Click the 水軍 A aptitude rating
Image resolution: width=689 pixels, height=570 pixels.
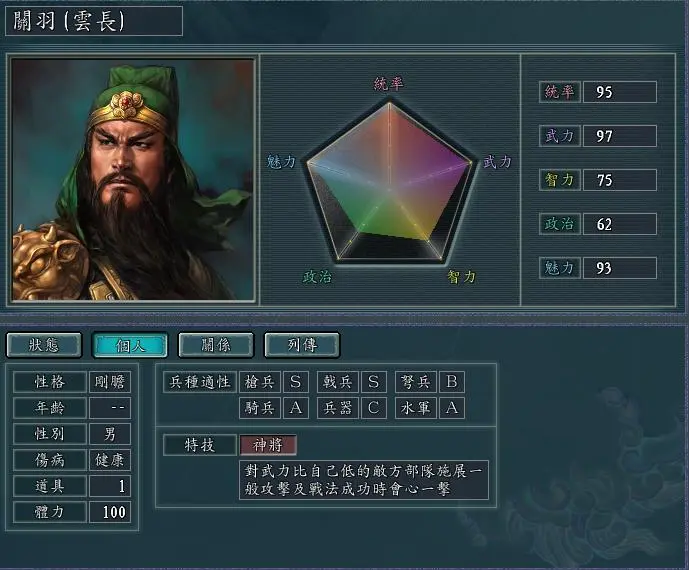coord(451,408)
